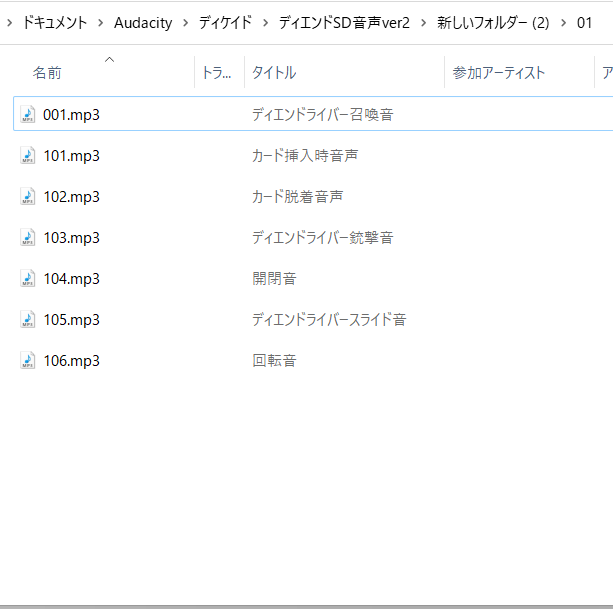
Task: Click title ディエンドライバー召喚音
Action: point(323,115)
